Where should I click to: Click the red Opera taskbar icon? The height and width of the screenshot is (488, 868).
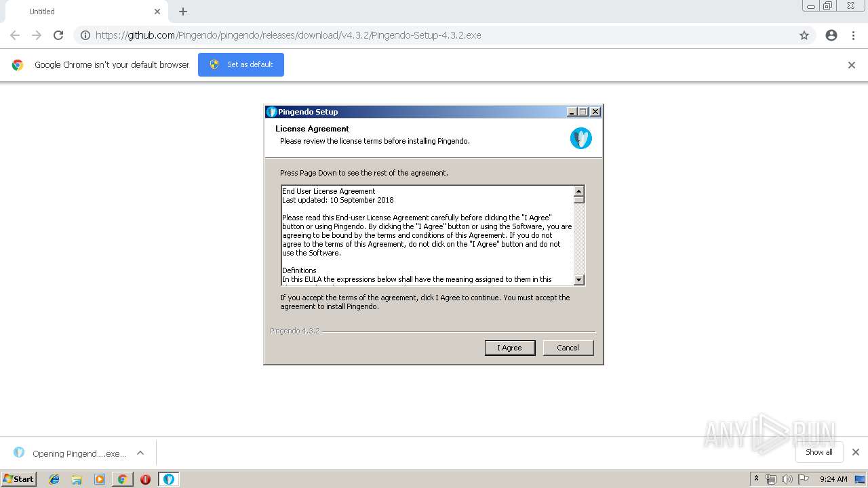pos(145,479)
